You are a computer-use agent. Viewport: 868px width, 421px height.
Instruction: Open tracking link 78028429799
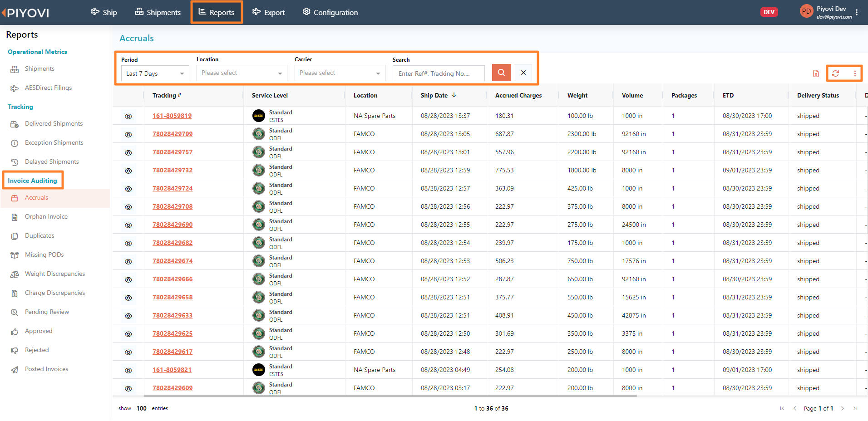click(173, 134)
